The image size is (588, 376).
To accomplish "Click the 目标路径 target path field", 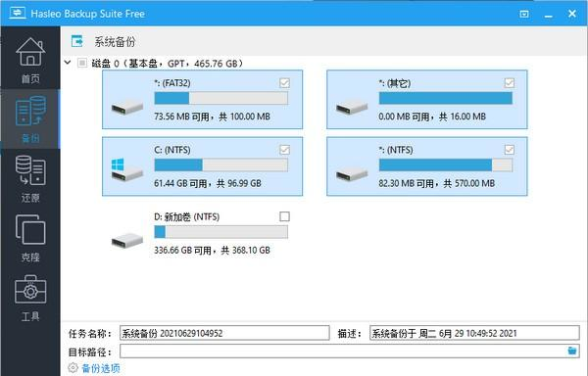I will pos(350,352).
